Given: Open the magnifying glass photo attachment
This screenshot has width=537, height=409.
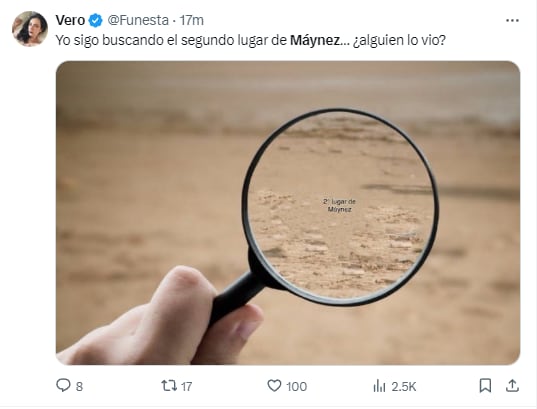Looking at the screenshot, I should 288,213.
